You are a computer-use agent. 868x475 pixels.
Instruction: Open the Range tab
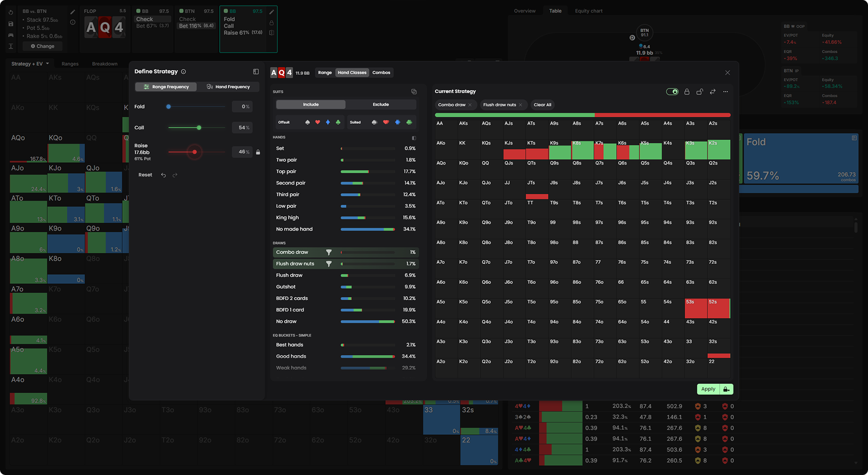[324, 73]
